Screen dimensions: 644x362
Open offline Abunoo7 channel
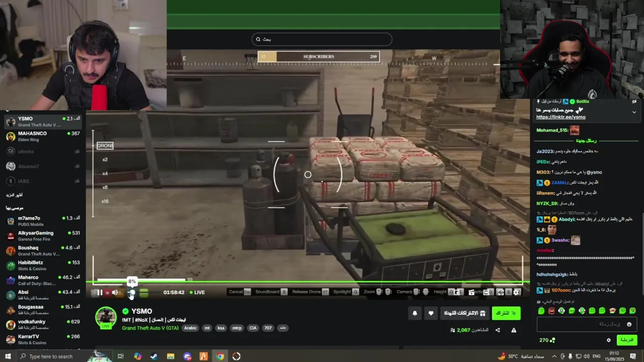tap(43, 166)
